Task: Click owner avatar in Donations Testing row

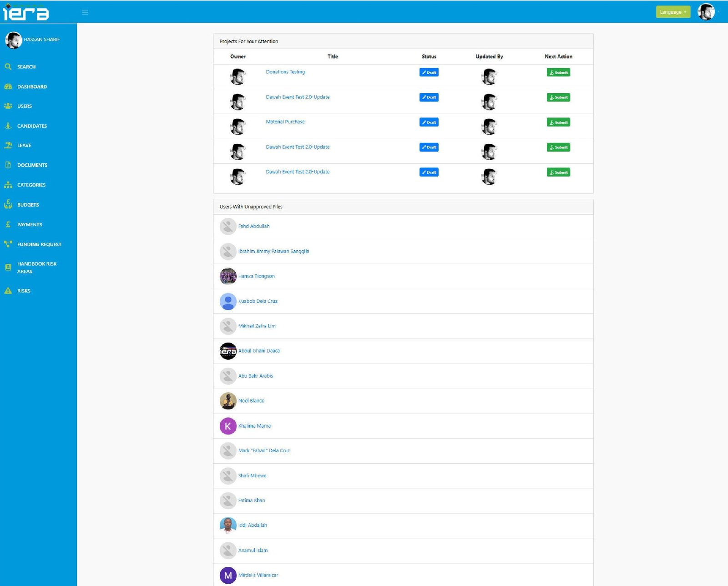Action: [x=238, y=76]
